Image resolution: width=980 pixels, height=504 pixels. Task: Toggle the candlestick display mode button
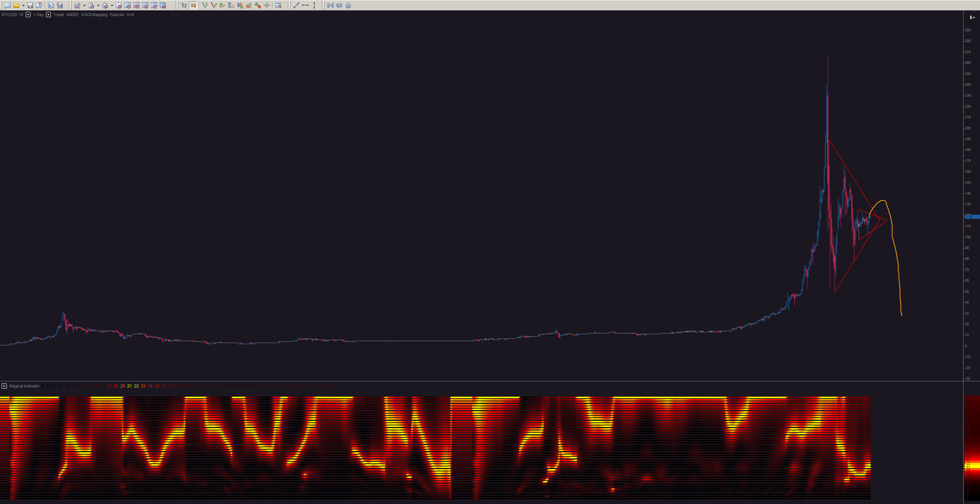[x=193, y=5]
